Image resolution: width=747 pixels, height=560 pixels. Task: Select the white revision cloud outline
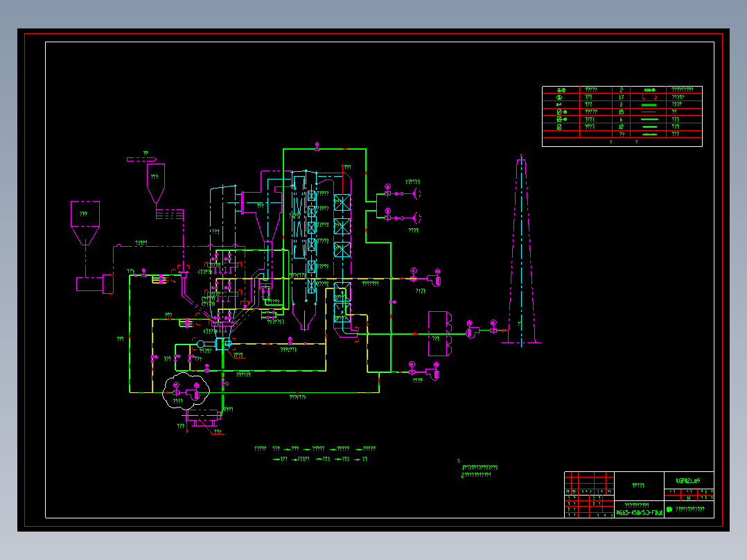click(186, 391)
